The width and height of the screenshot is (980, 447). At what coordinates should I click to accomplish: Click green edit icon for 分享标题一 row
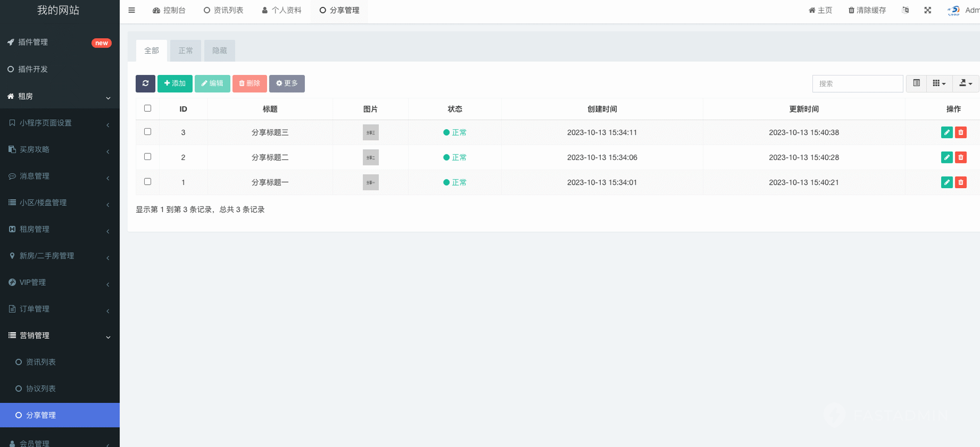[x=946, y=182]
